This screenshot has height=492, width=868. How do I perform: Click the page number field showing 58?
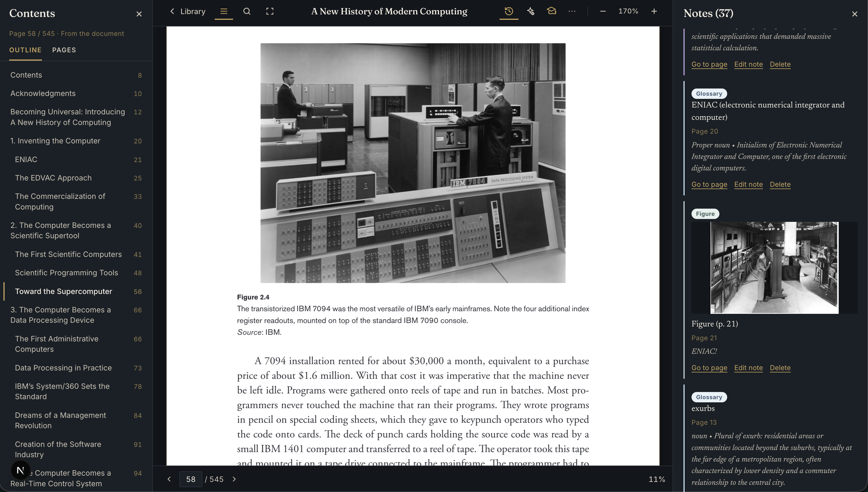point(191,479)
